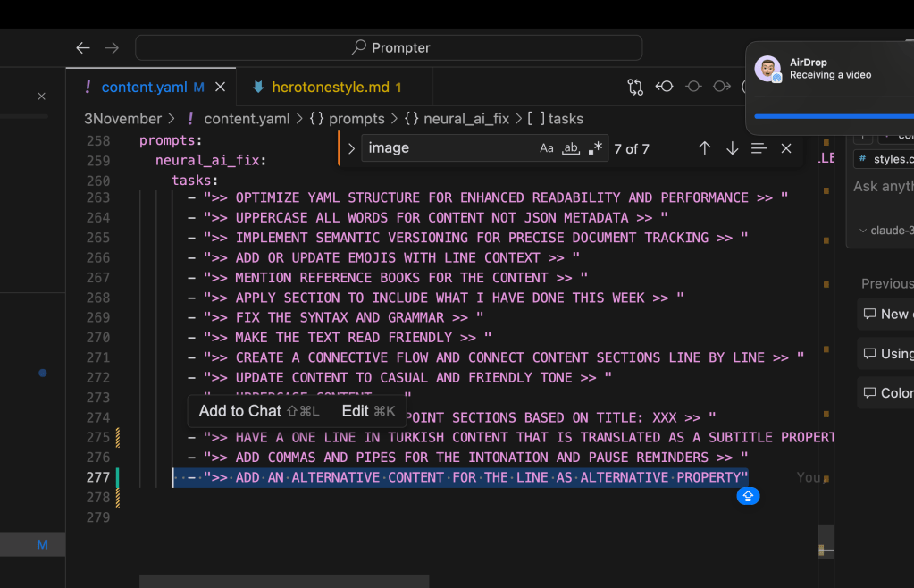Click the 'tasks:' key on line 260
Image resolution: width=914 pixels, height=588 pixels.
(195, 181)
